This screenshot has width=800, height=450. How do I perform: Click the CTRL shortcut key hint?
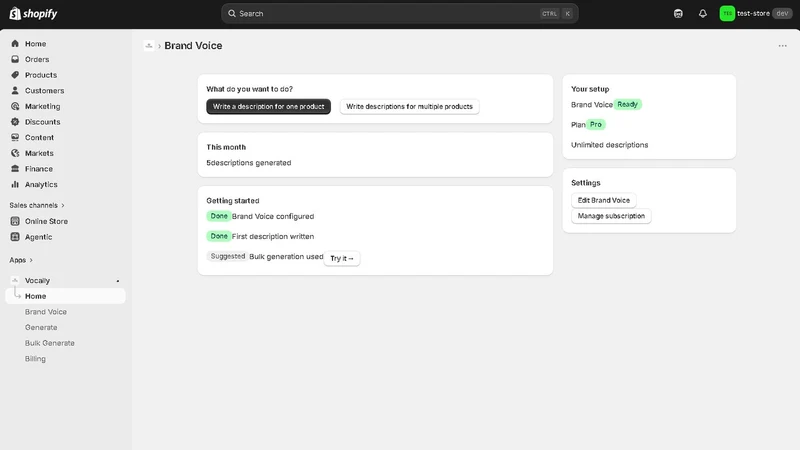pyautogui.click(x=549, y=14)
